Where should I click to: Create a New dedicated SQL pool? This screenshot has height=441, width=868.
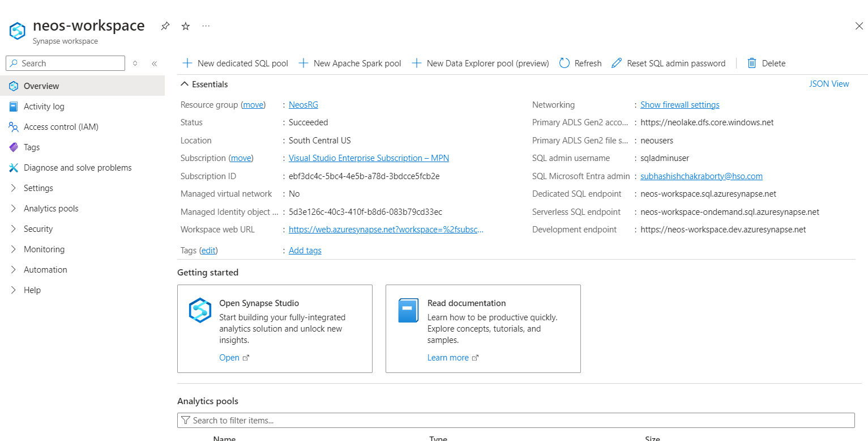tap(236, 63)
